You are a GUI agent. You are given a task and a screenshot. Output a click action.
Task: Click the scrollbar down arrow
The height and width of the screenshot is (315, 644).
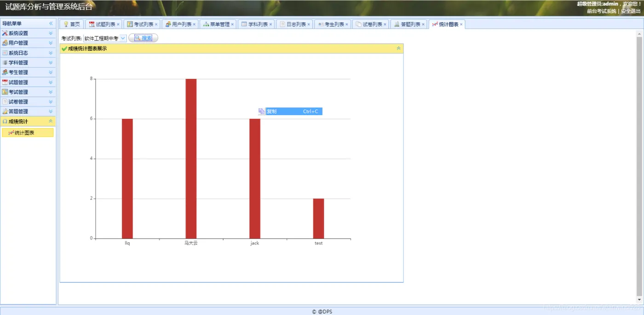[639, 299]
